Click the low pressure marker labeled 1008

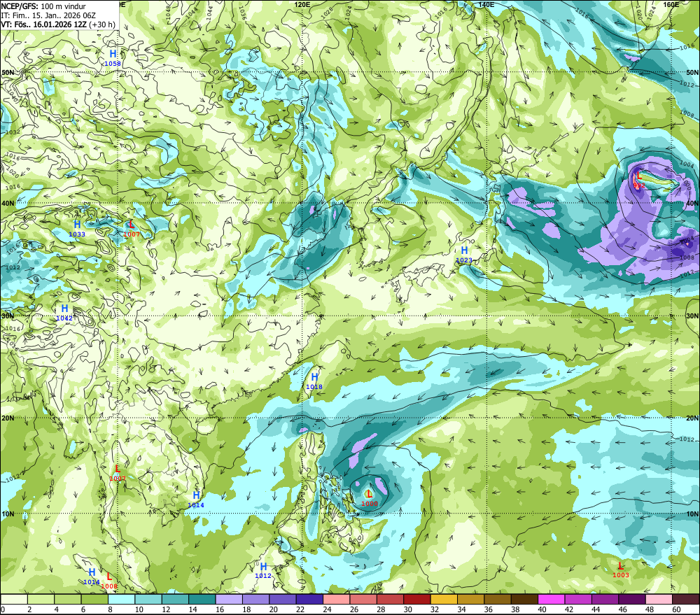click(x=109, y=581)
